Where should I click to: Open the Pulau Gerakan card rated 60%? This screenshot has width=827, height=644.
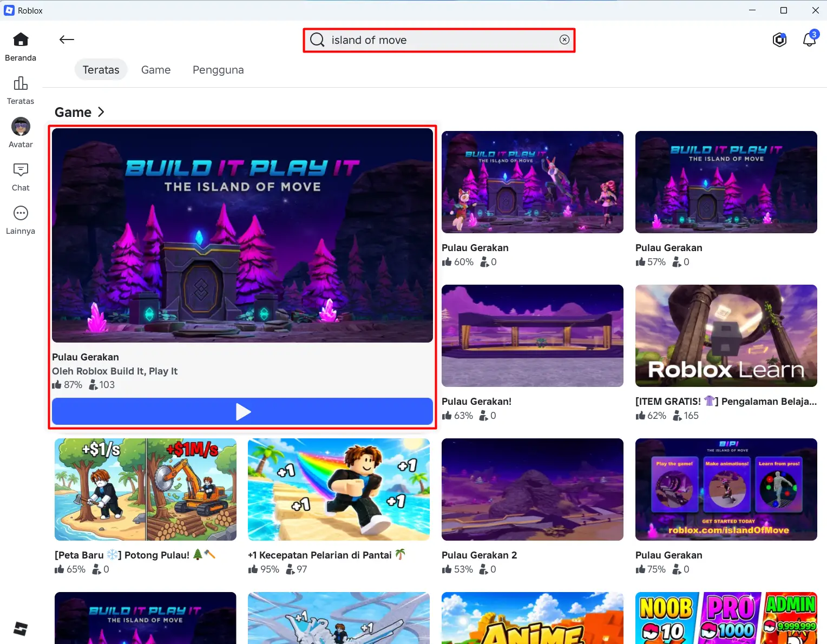point(533,182)
